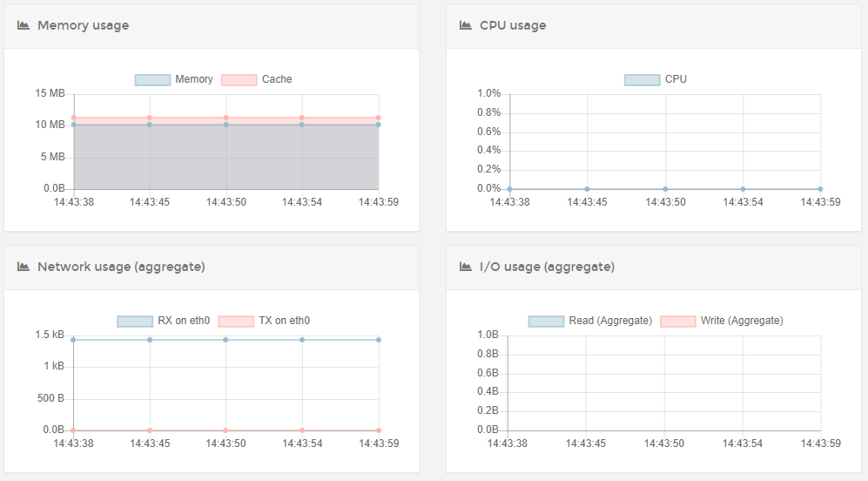This screenshot has width=868, height=481.
Task: Click TX data point at 14:43:54
Action: point(302,430)
